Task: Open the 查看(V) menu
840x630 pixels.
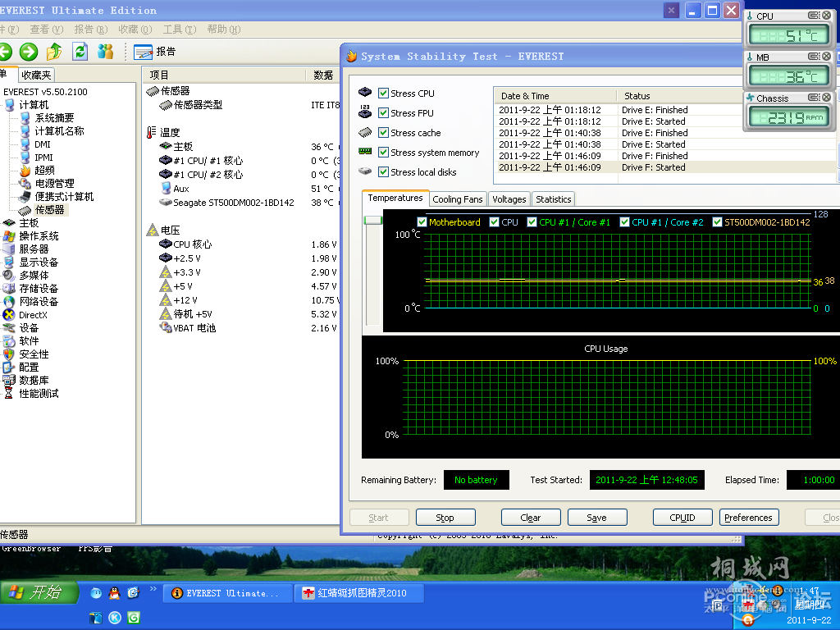Action: [x=47, y=30]
